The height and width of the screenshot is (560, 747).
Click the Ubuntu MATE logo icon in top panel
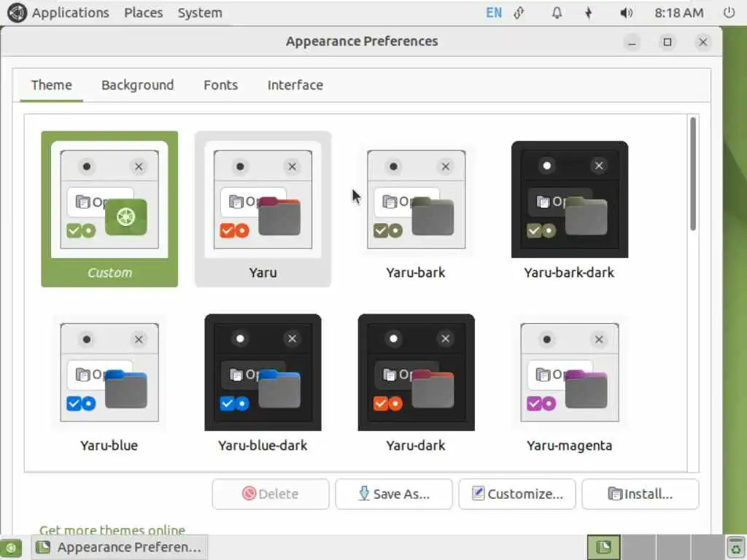17,13
